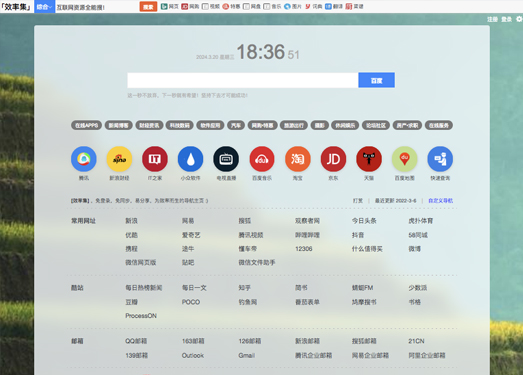Click the 注册 register link
The image size is (523, 375).
pyautogui.click(x=492, y=19)
